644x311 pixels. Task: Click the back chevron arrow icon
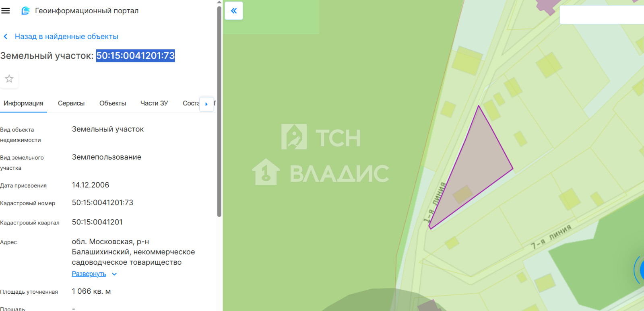coord(6,37)
